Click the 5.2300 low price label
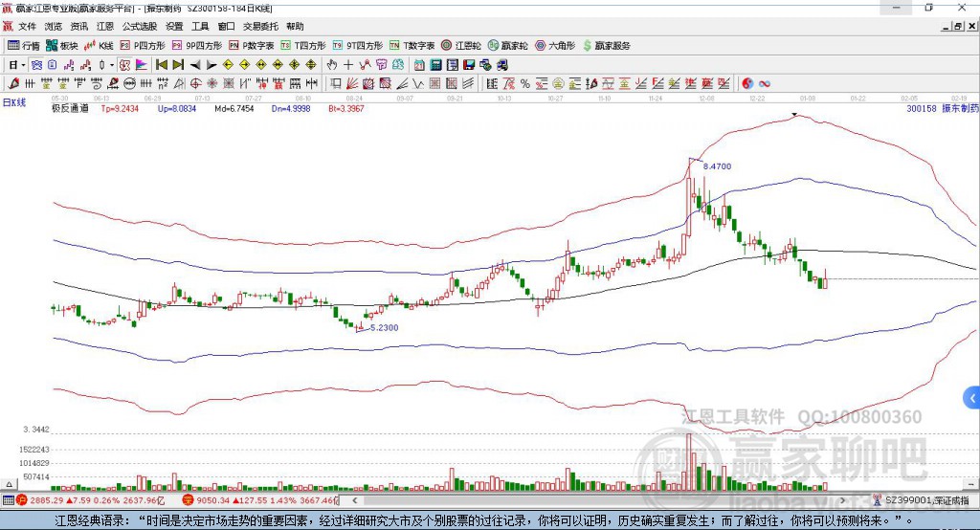This screenshot has height=530, width=980. click(385, 327)
